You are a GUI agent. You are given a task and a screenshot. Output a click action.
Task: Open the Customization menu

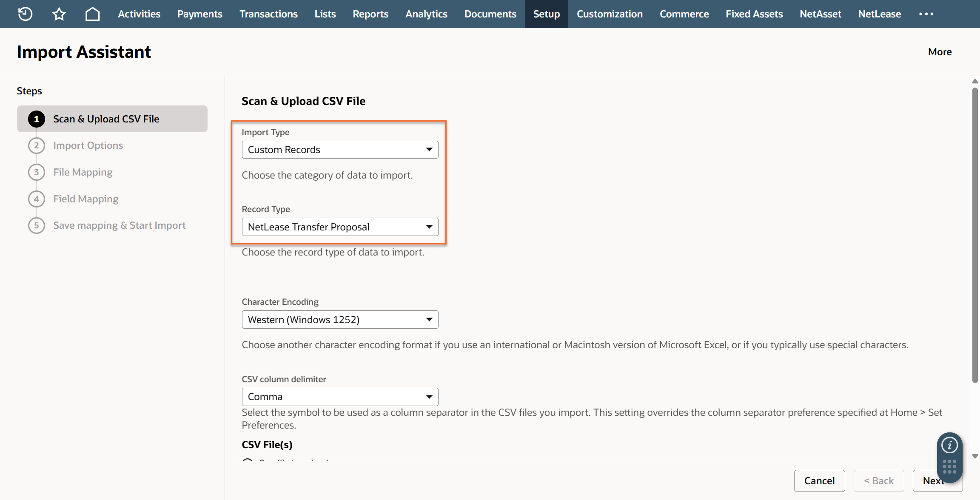click(x=609, y=14)
